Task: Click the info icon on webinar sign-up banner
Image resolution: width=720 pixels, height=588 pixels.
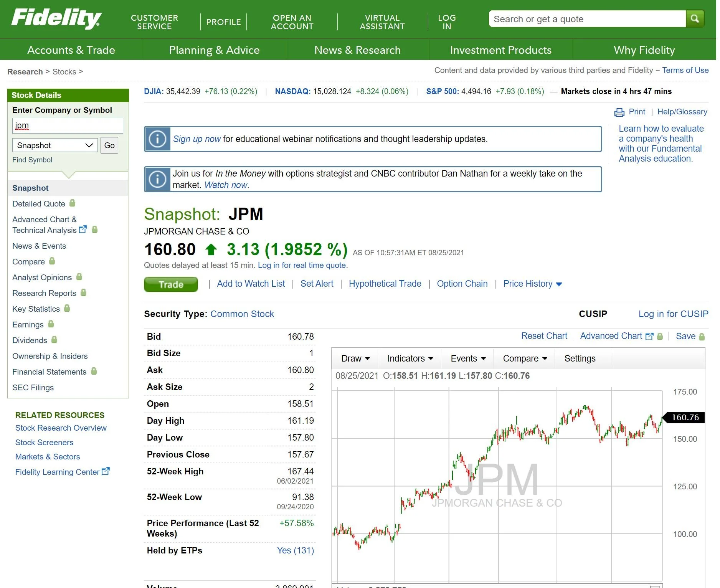Action: point(157,139)
